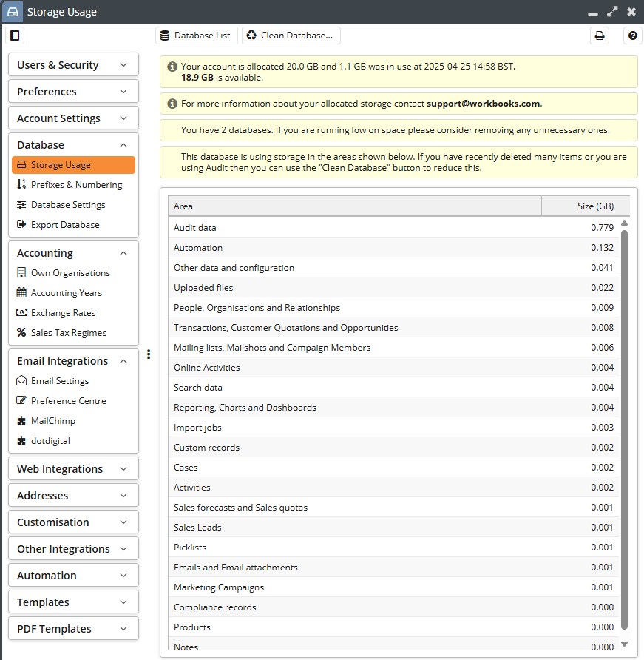This screenshot has width=644, height=660.
Task: Open Email Settings menu item
Action: point(74,380)
